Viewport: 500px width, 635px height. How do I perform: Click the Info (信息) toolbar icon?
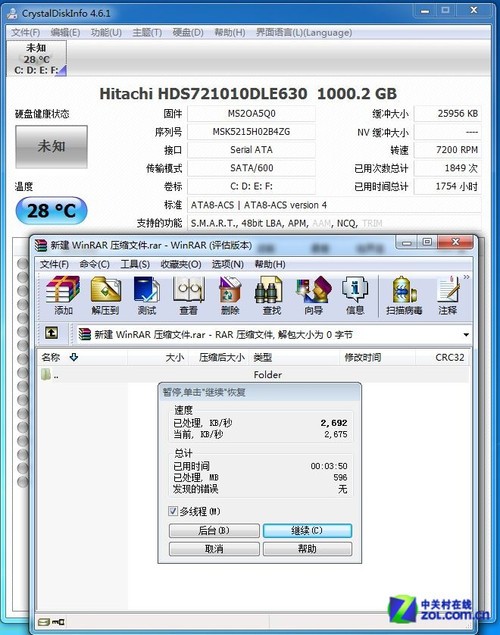(x=355, y=295)
